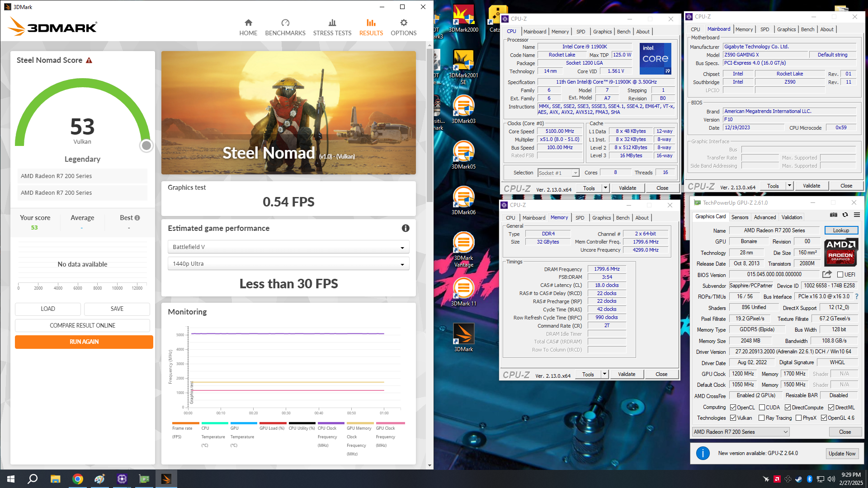
Task: Click the Bus Interface question mark
Action: [x=856, y=296]
